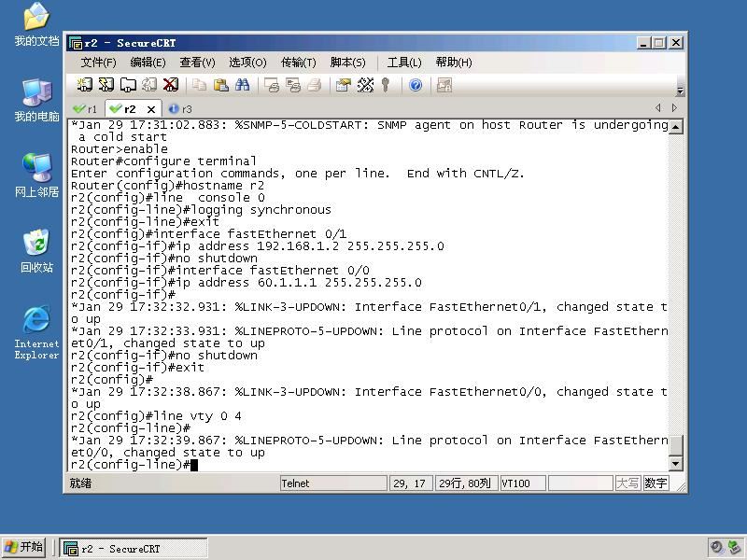Click the 'line vty 0 4' line
The image size is (747, 560).
tap(156, 416)
